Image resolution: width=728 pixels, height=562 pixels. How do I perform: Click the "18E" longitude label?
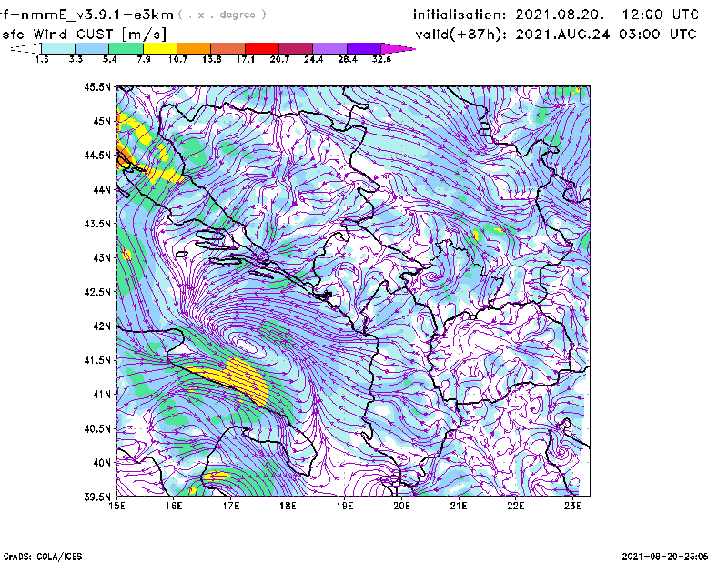point(288,506)
